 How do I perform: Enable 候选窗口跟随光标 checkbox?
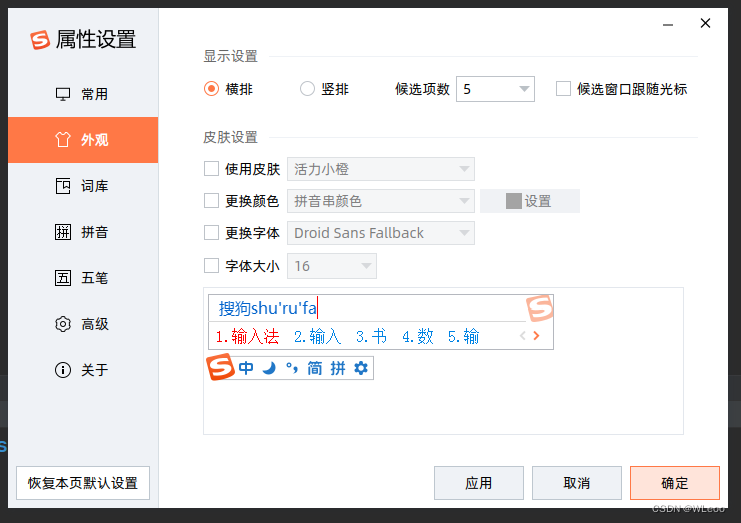point(563,88)
